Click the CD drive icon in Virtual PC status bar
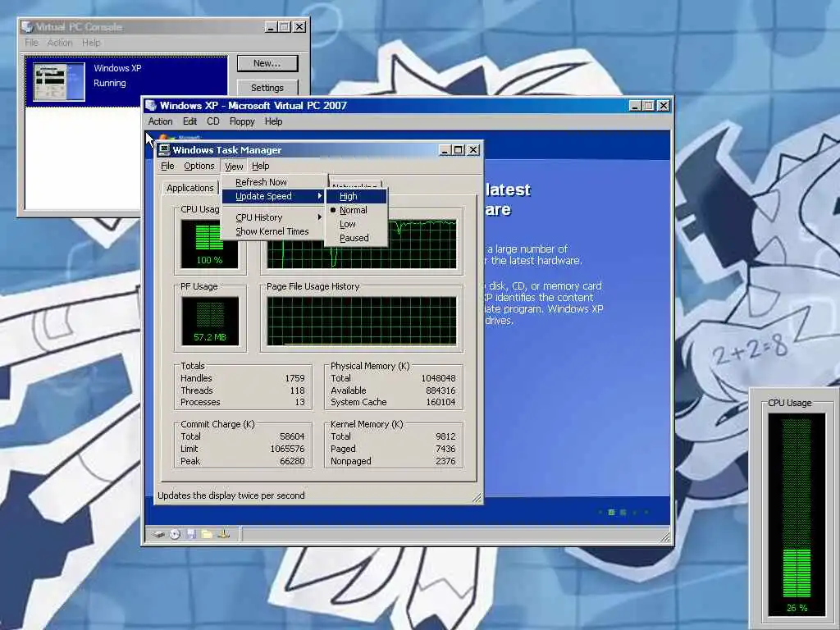The width and height of the screenshot is (840, 630). click(x=176, y=534)
